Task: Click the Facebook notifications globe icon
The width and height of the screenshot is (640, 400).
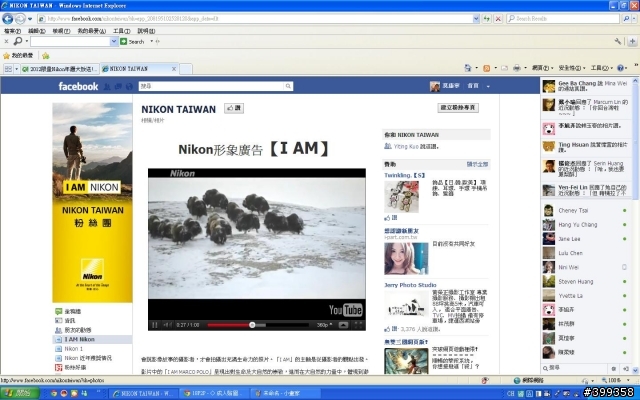Action: coord(129,87)
